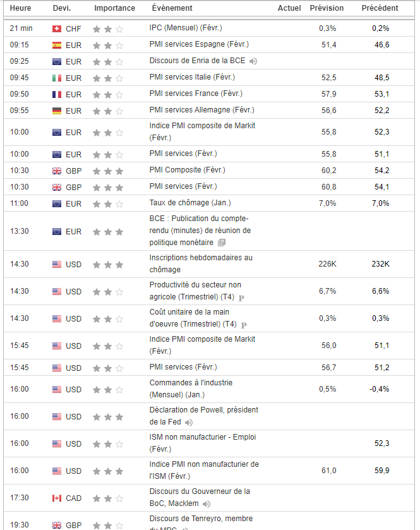Image resolution: width=420 pixels, height=530 pixels.
Task: Click the Canadian flag in the CAD row
Action: (x=57, y=498)
